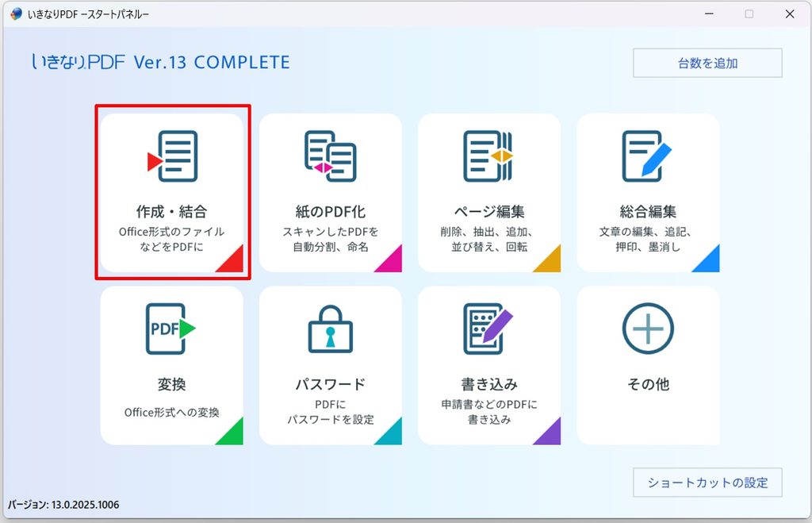Click the 紙のPDF化 title text

click(331, 211)
